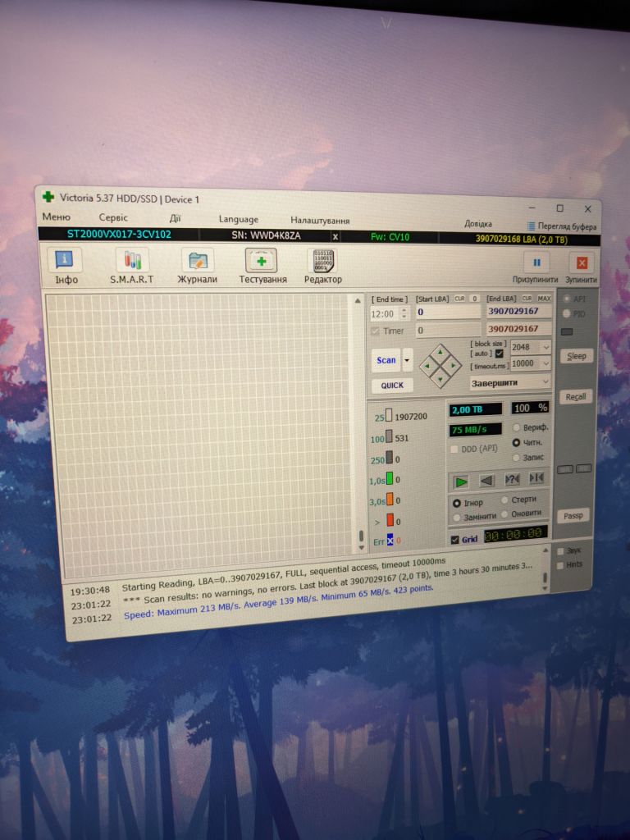Open the Довідка help menu
Viewport: 630px width, 840px height.
(478, 223)
